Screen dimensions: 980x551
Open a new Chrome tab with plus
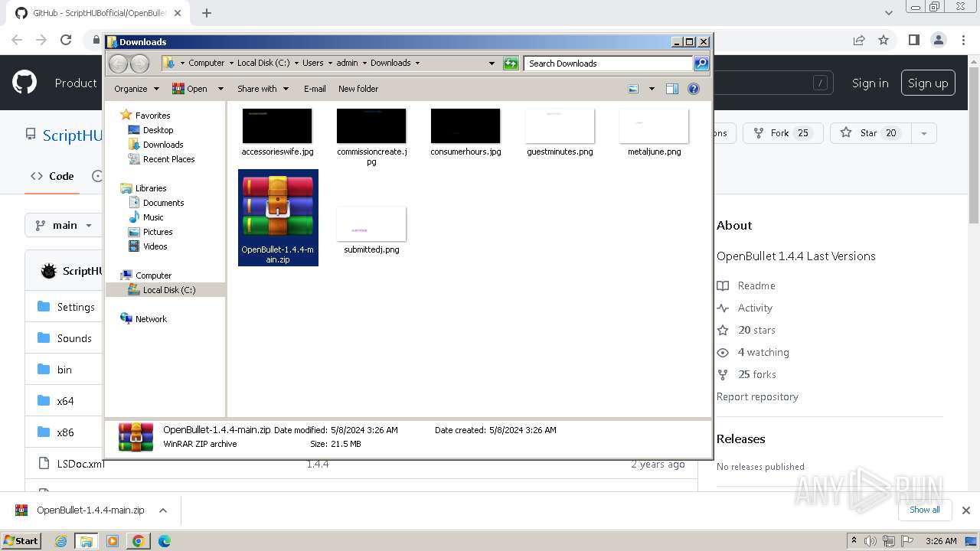pyautogui.click(x=207, y=13)
